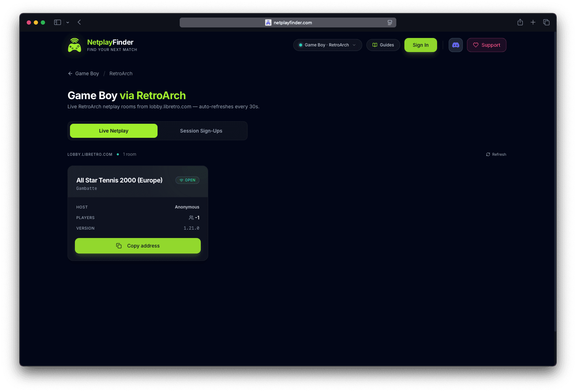This screenshot has height=392, width=576.
Task: Click the Support heart button
Action: coord(486,45)
